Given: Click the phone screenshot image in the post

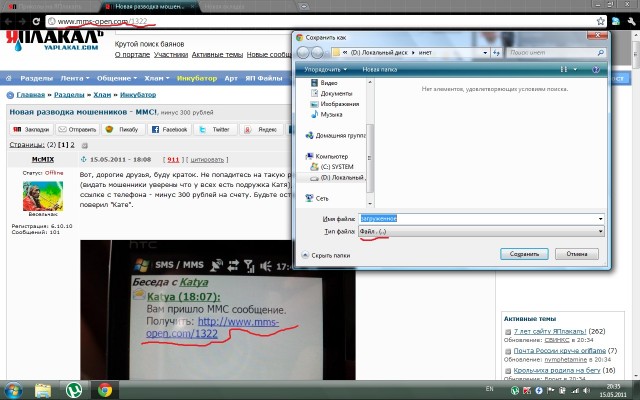Looking at the screenshot, I should (x=218, y=310).
